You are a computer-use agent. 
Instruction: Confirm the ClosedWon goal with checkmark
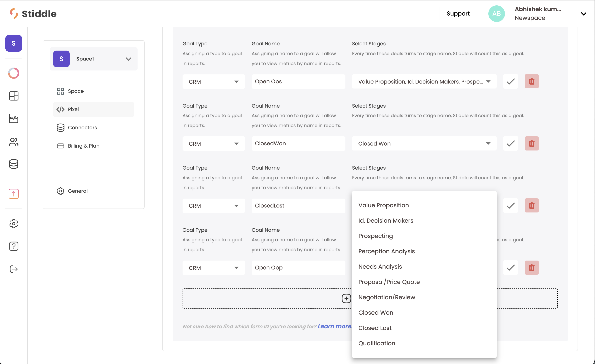pos(510,143)
